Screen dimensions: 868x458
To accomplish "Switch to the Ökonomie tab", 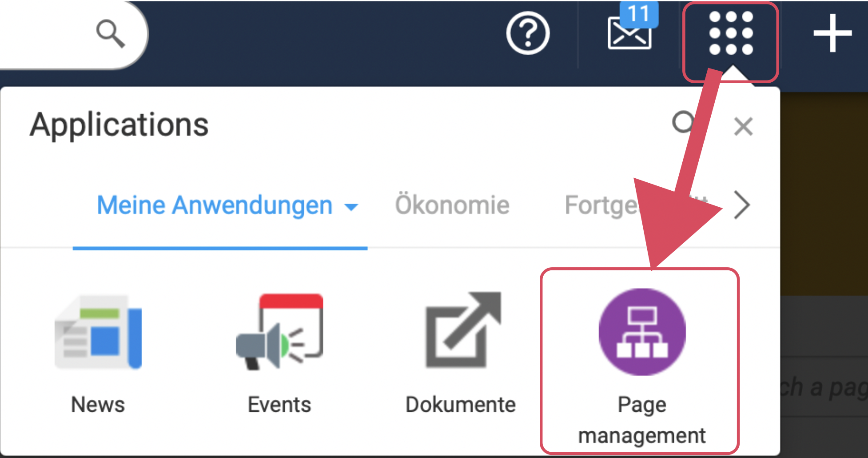I will point(452,205).
